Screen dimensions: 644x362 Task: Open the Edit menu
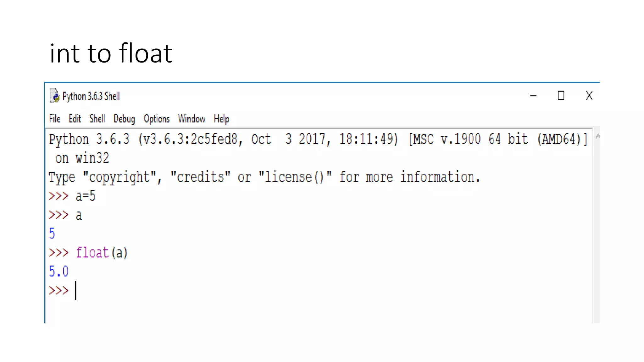click(x=75, y=119)
